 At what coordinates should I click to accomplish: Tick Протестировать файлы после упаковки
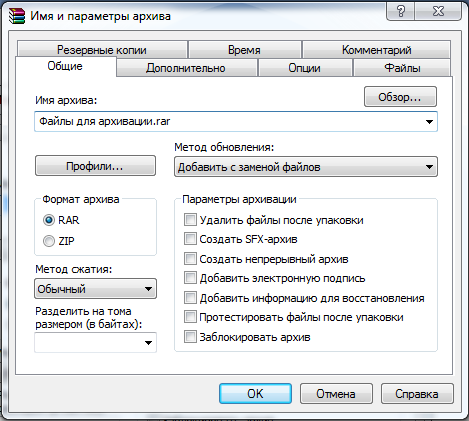190,317
